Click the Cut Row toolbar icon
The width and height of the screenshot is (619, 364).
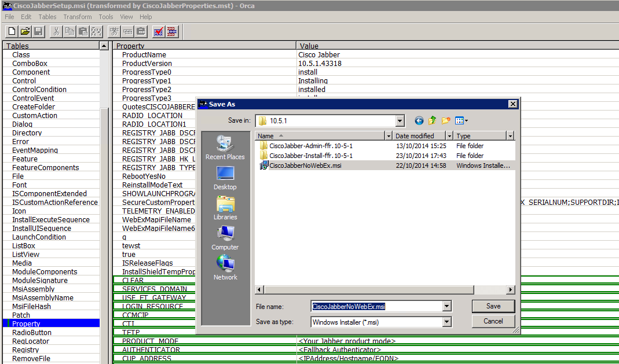click(x=115, y=32)
